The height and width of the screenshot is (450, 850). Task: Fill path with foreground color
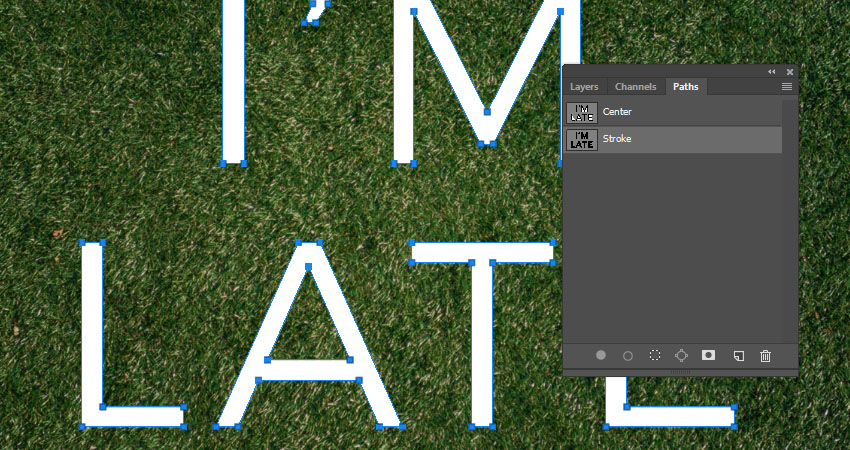point(601,355)
